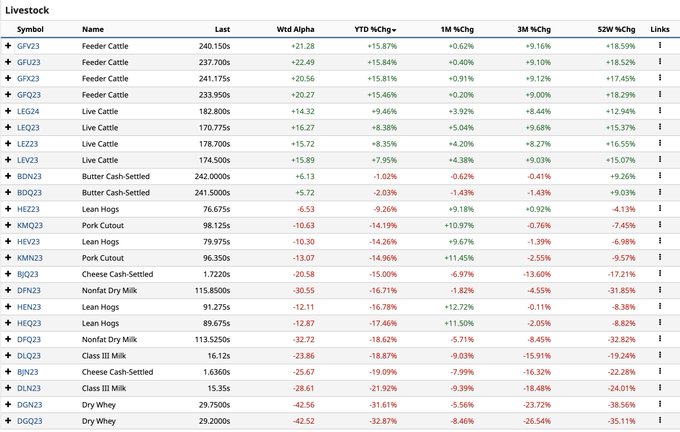Open three-dot menu for HEZ23 row

click(x=660, y=208)
